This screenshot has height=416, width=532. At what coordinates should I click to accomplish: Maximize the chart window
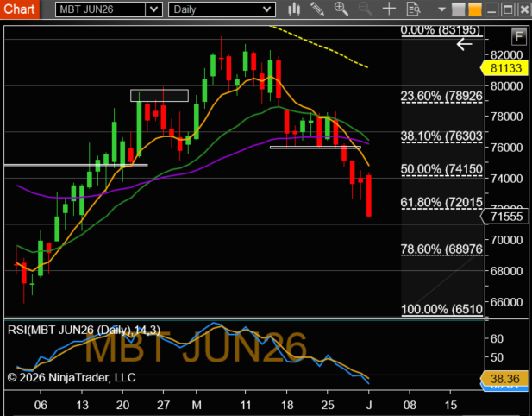pos(508,9)
